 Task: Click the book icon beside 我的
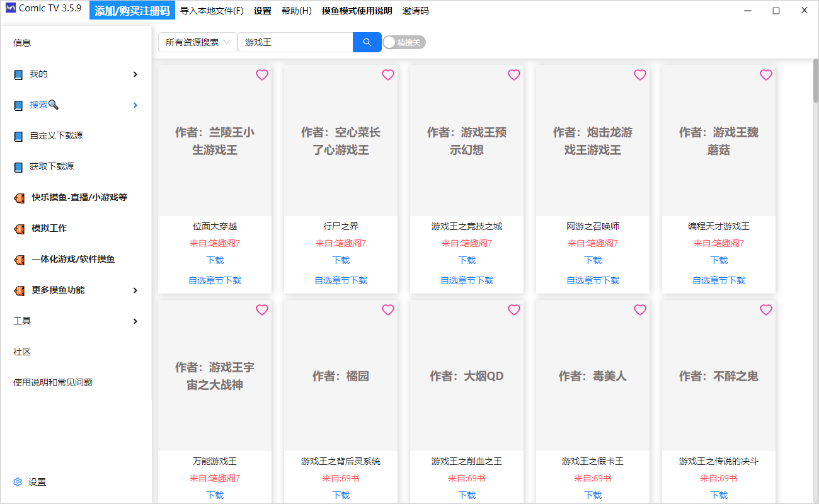click(x=18, y=74)
